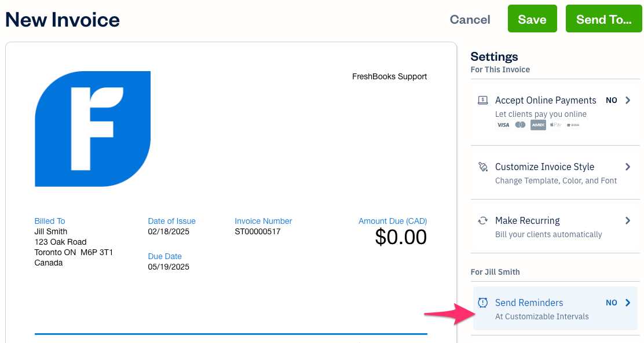
Task: Click the Make Recurring circular arrows icon
Action: [x=482, y=221]
